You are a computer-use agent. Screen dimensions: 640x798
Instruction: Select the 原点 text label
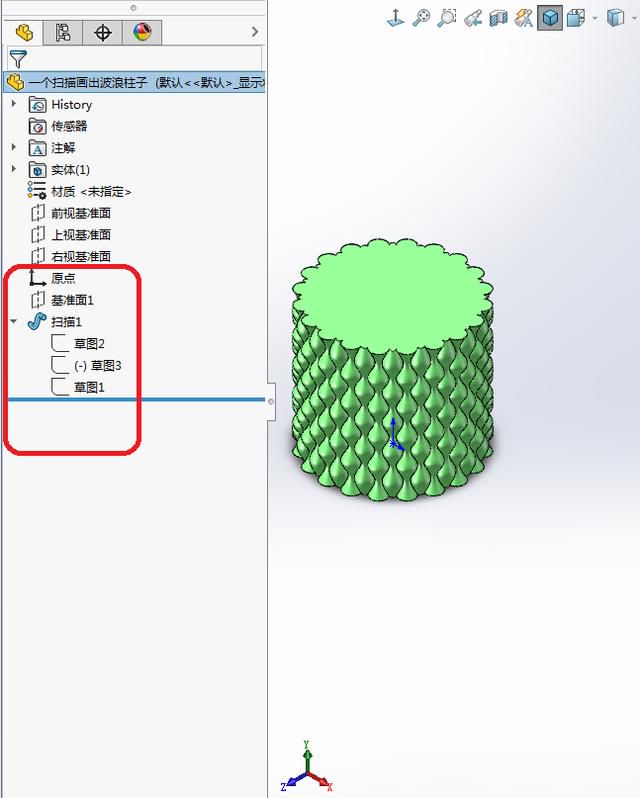pos(63,278)
